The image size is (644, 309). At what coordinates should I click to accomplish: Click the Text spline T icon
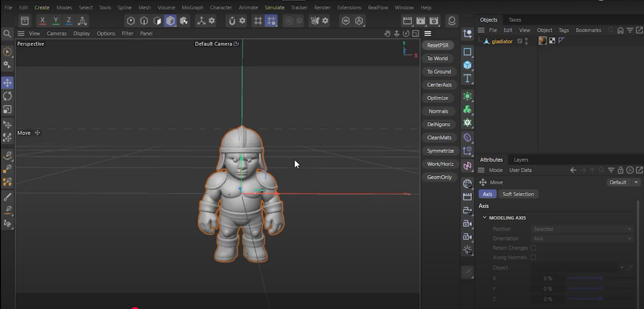[468, 79]
